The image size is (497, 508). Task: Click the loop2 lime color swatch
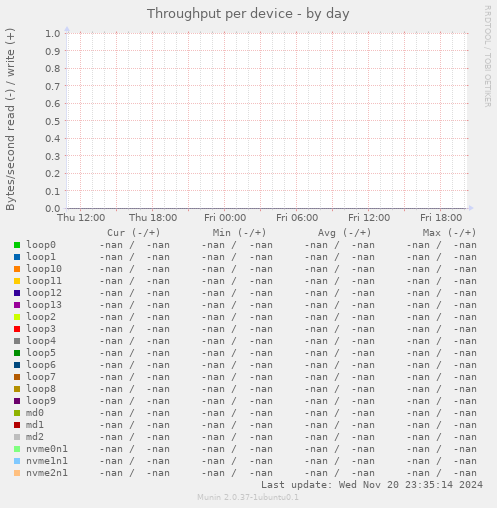pos(17,317)
